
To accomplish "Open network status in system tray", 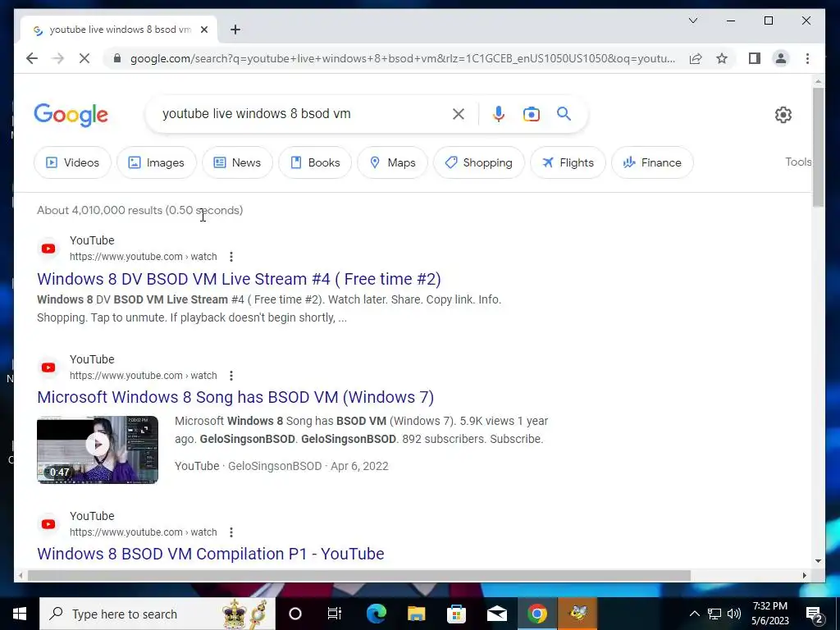I will coord(714,614).
